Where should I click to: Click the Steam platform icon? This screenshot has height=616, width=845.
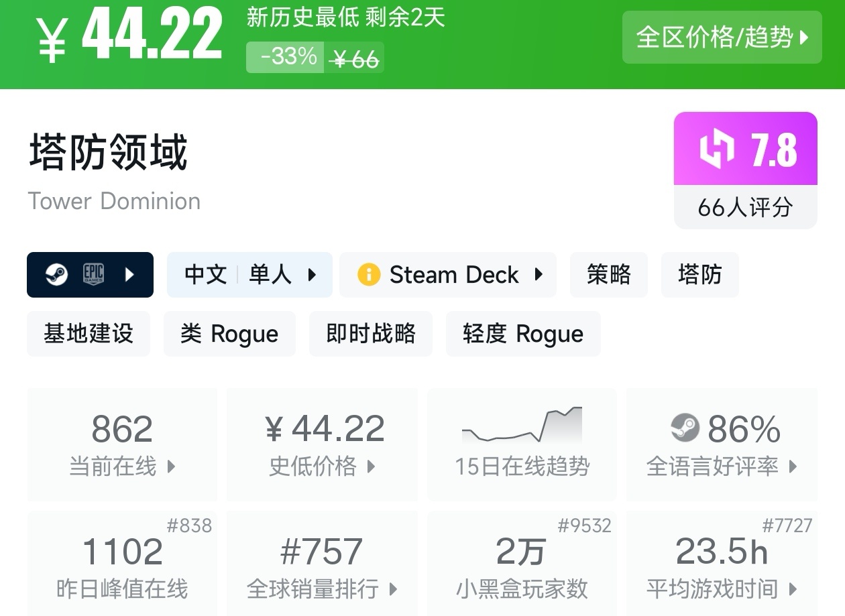[x=56, y=275]
